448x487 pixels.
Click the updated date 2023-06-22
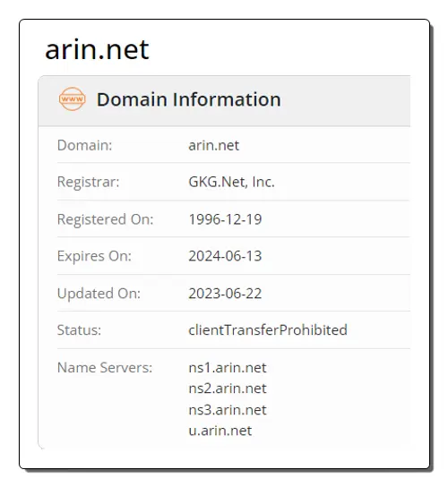click(x=225, y=294)
